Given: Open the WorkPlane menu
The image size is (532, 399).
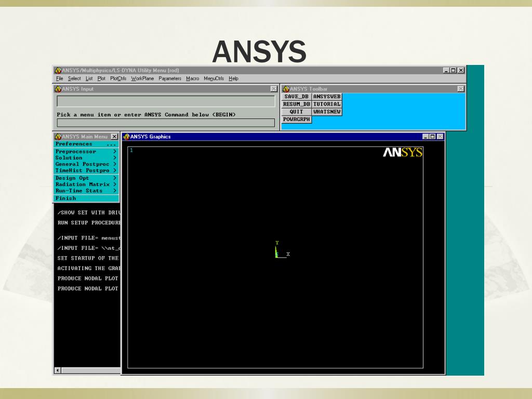Looking at the screenshot, I should click(x=142, y=78).
